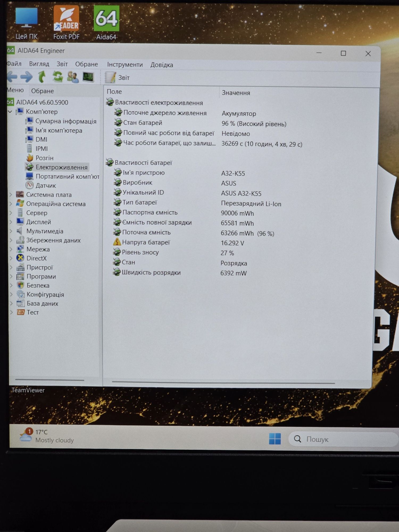Click the value 65581 mWh
399x532 pixels.
pyautogui.click(x=237, y=223)
